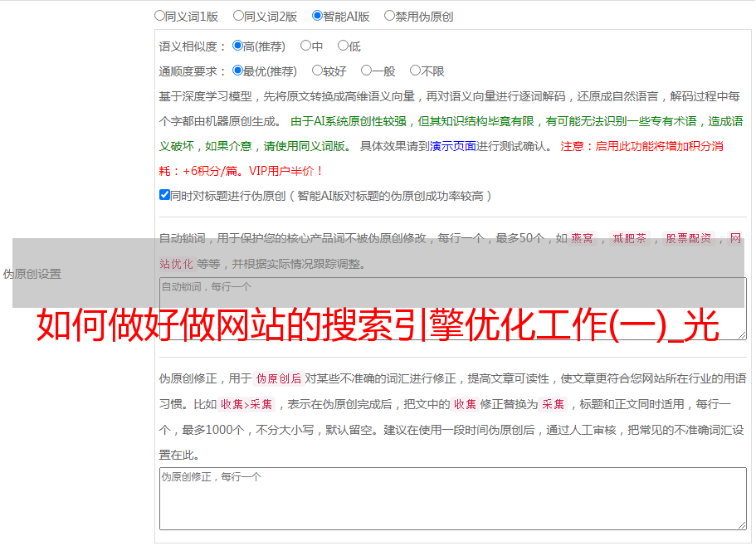Choose the 同义词2版 radio button
The width and height of the screenshot is (756, 546).
[239, 16]
